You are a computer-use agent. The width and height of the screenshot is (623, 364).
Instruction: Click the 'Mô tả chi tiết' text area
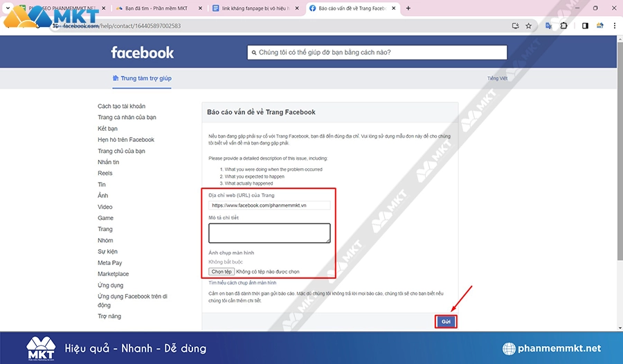pos(269,233)
